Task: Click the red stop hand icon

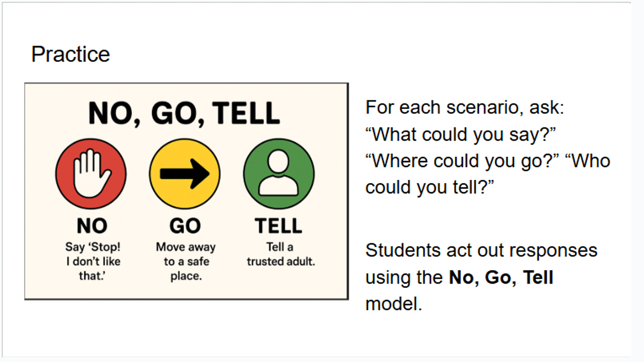Action: point(91,173)
